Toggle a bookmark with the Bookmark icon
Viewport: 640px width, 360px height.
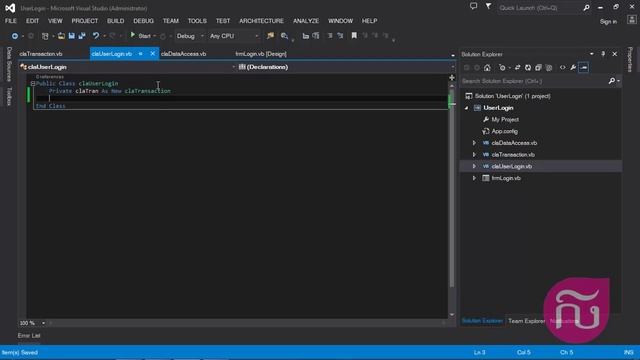[x=354, y=36]
